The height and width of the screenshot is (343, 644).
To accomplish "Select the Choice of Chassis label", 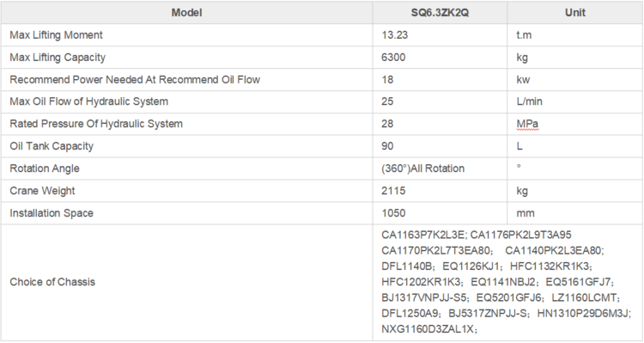I will [52, 282].
